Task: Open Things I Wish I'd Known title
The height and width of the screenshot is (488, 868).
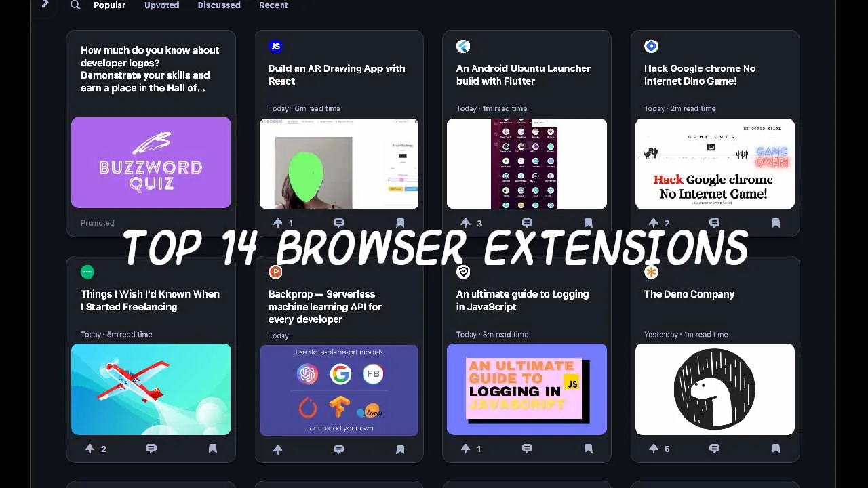Action: point(150,300)
